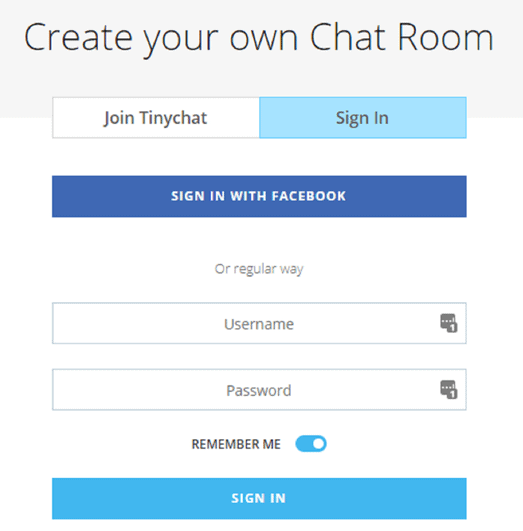Click Sign In With Facebook button
Screen dimensions: 523x531
click(259, 196)
